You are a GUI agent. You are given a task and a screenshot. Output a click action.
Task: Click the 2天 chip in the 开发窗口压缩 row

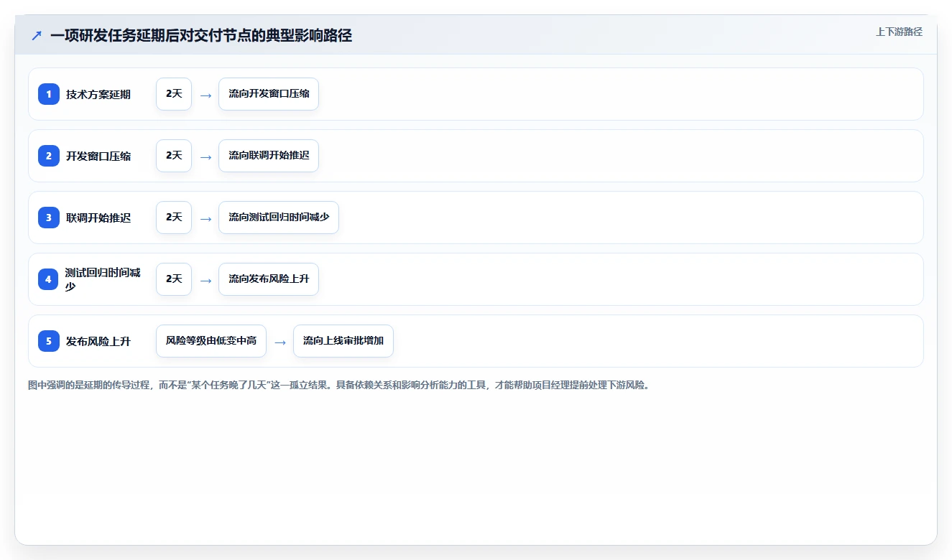click(x=174, y=156)
